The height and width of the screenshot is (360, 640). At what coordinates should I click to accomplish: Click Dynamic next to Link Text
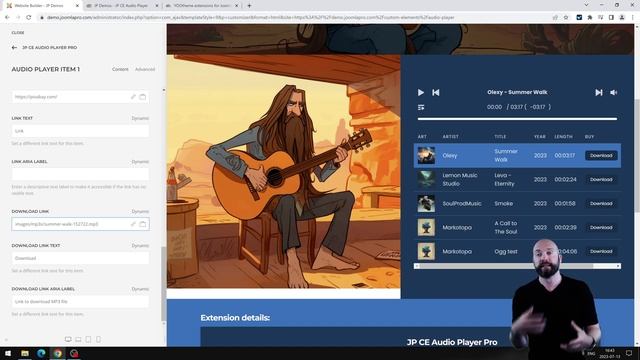(x=140, y=118)
